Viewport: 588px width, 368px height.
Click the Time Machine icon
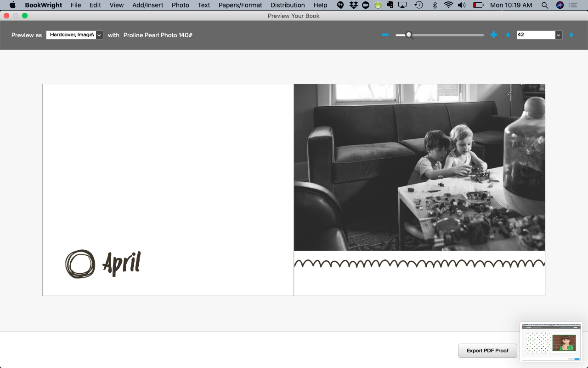tap(418, 5)
